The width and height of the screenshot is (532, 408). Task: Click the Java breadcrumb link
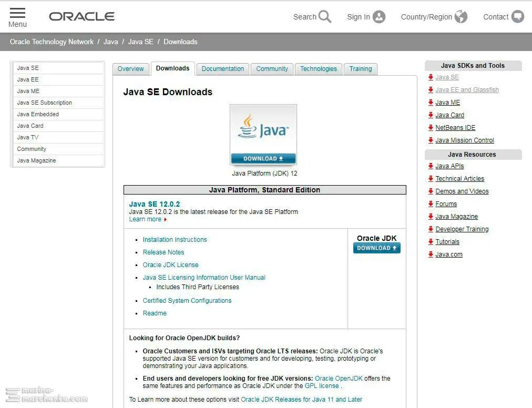110,42
